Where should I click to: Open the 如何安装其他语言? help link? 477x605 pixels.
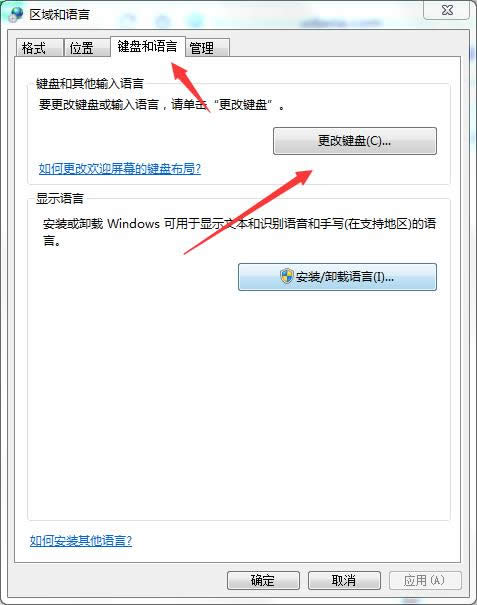[x=81, y=541]
